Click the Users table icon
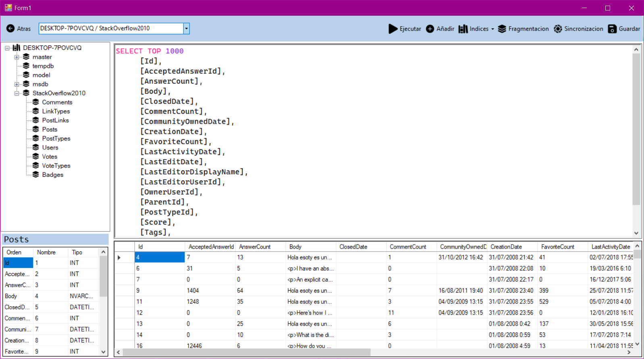Screen dimensions: 644x359 tap(36, 147)
